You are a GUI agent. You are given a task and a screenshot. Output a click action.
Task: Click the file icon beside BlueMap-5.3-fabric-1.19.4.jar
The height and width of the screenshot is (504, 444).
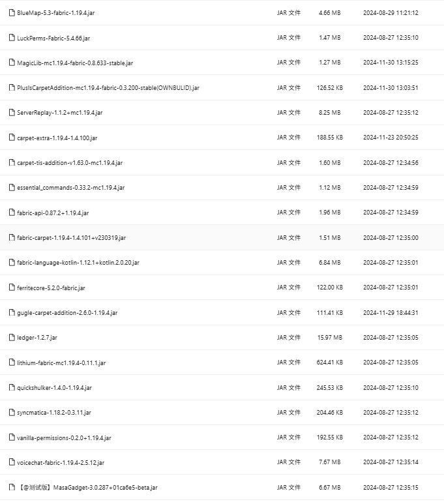[12, 12]
